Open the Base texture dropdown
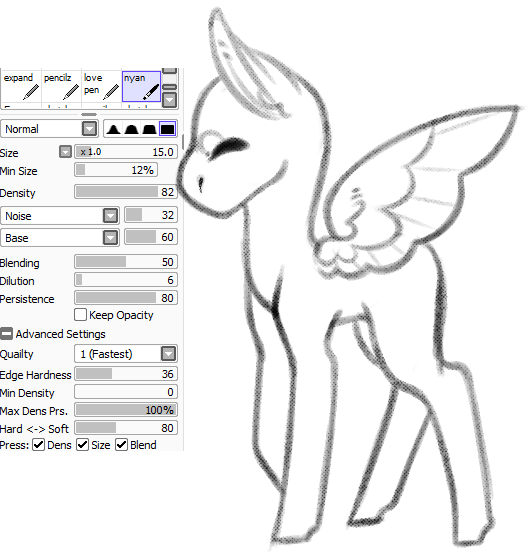Image resolution: width=531 pixels, height=553 pixels. pos(60,238)
